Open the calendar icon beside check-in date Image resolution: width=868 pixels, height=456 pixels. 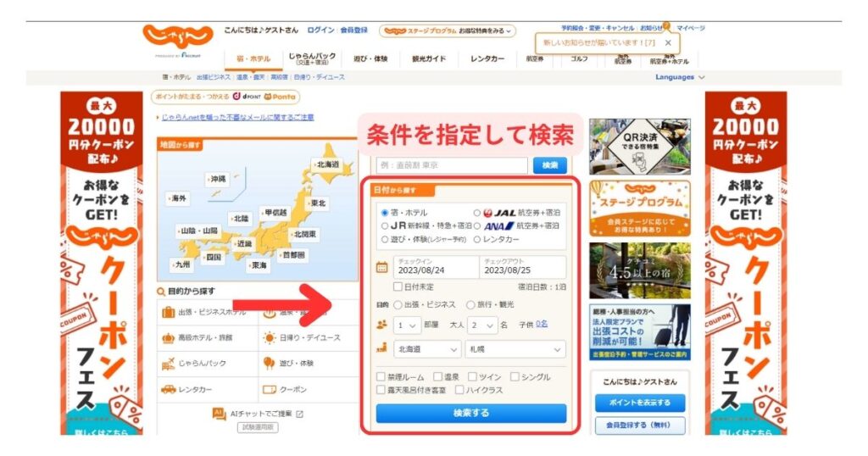point(382,267)
